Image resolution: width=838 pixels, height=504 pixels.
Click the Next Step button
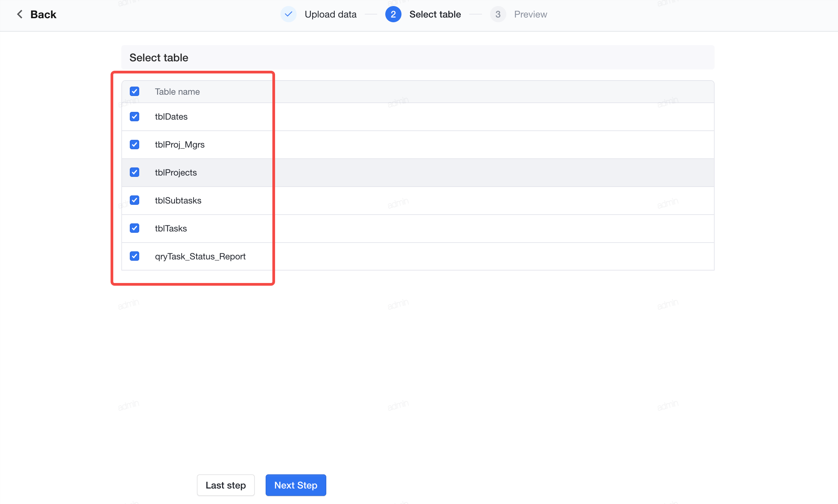click(x=296, y=485)
